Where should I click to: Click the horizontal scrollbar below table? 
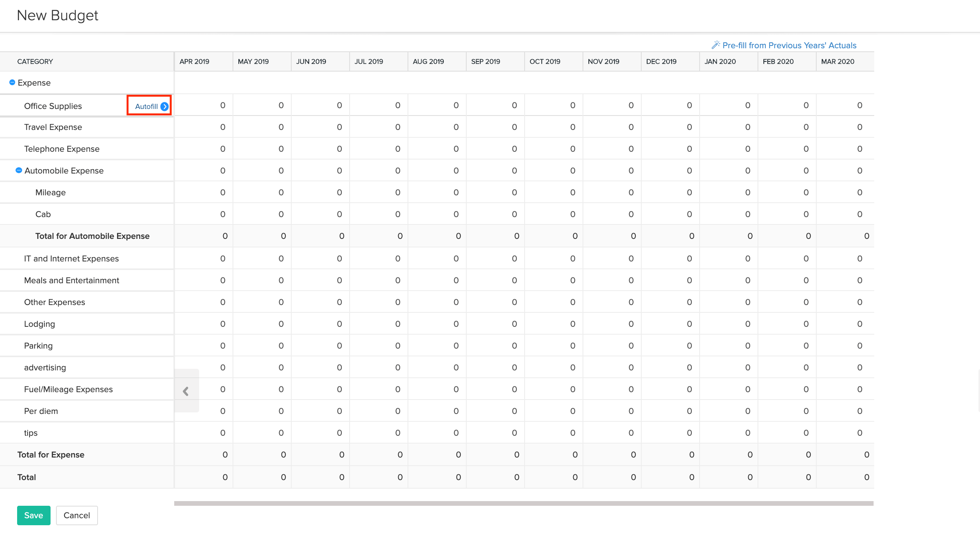(x=523, y=503)
